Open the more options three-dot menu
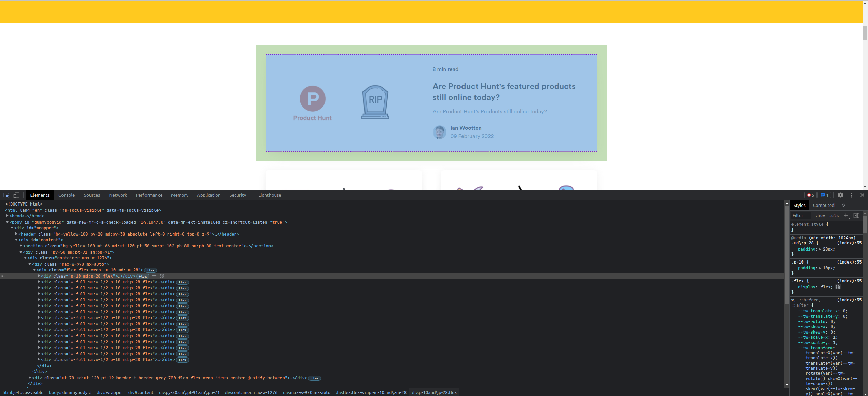Viewport: 868px width, 396px height. point(851,195)
